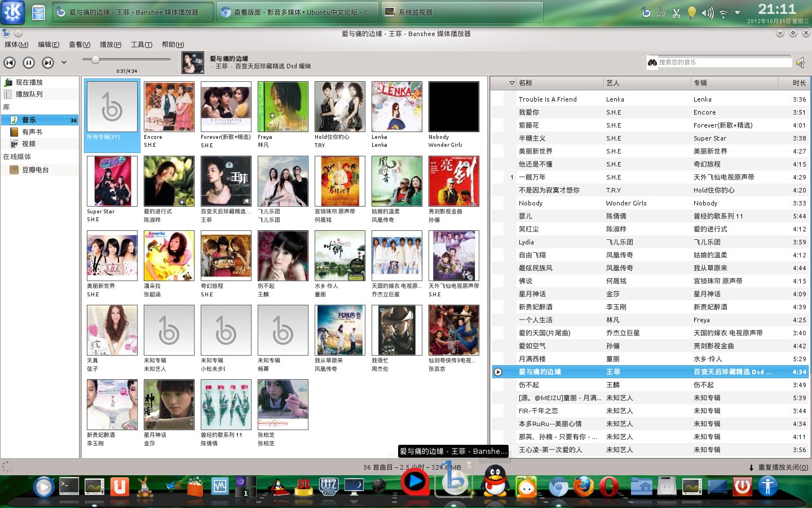Click the panel icon next to KDE launcher
Viewport: 812px width, 508px height.
[x=38, y=12]
